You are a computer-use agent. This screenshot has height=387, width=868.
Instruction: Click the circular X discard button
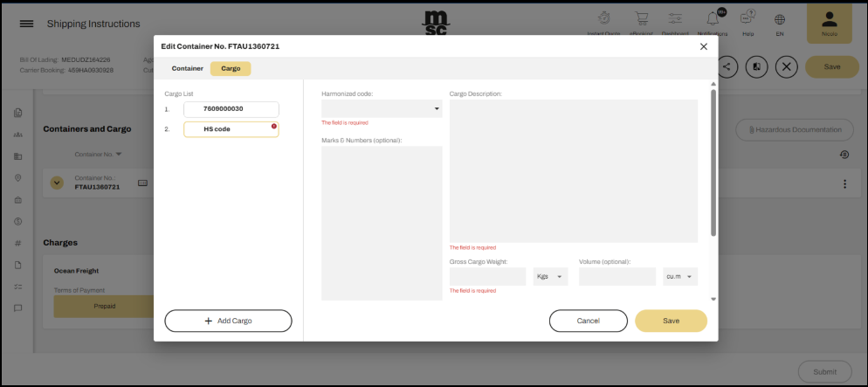(x=786, y=67)
